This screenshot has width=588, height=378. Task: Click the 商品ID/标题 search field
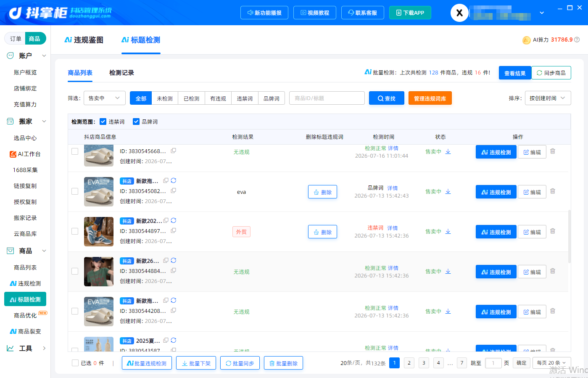[327, 98]
